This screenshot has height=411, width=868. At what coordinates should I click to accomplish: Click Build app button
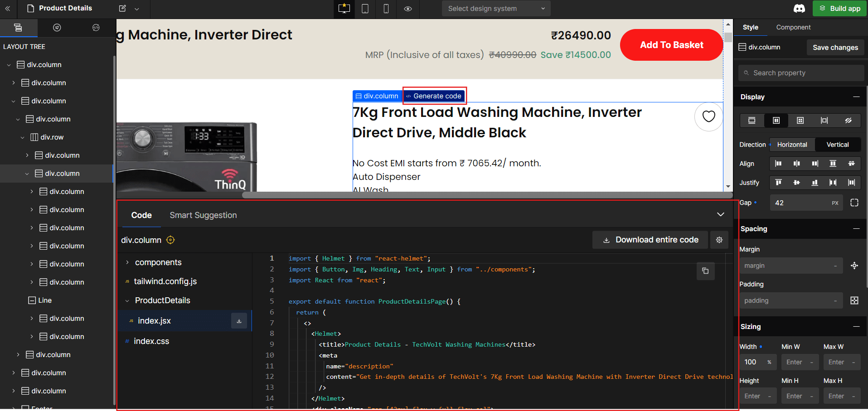tap(839, 9)
